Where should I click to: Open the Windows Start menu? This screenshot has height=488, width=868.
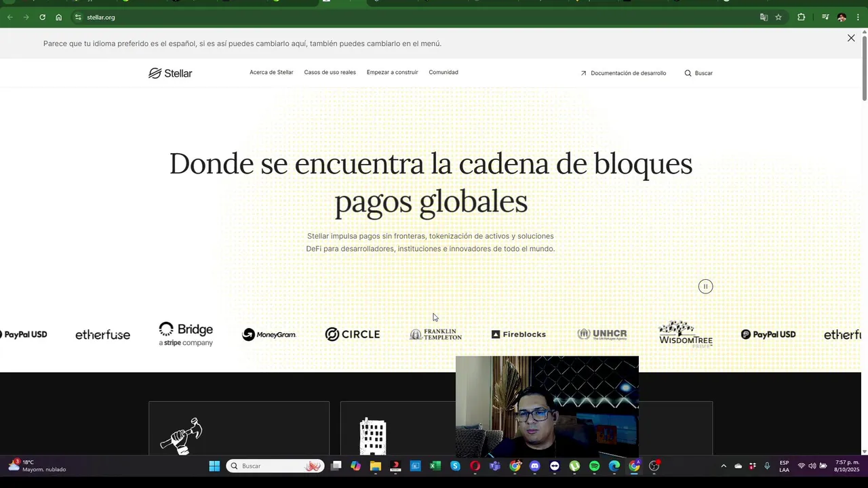pyautogui.click(x=214, y=466)
